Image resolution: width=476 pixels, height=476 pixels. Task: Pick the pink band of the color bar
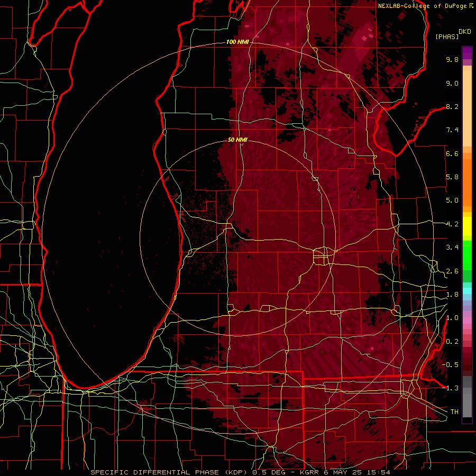tap(467, 321)
